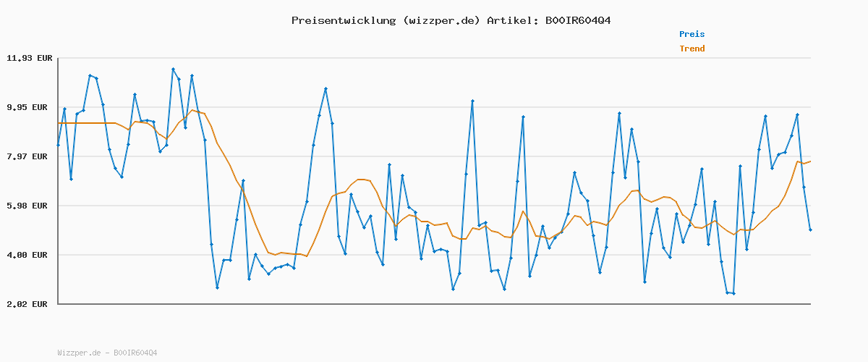
Task: Click the '2.02 EUR' y-axis label
Action: (29, 304)
